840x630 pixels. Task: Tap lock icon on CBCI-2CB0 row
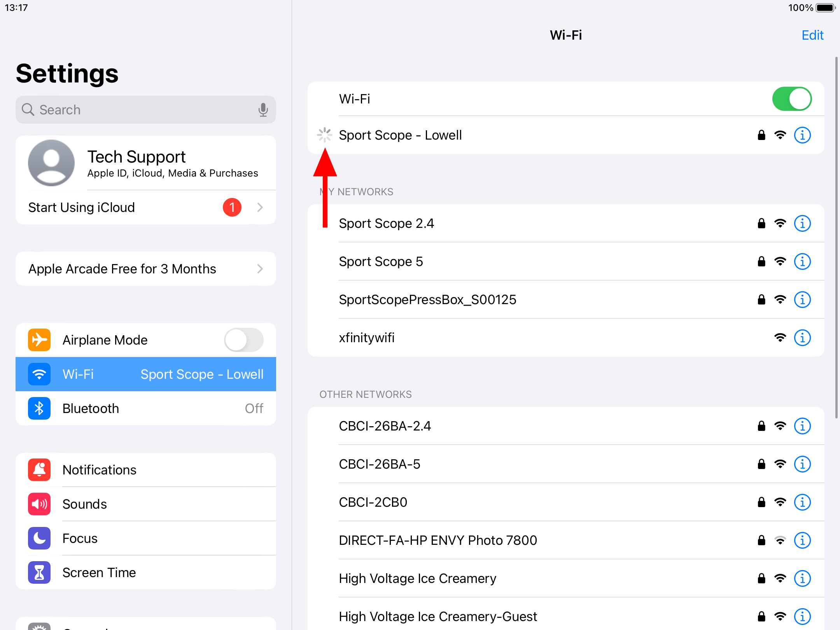[x=761, y=502]
